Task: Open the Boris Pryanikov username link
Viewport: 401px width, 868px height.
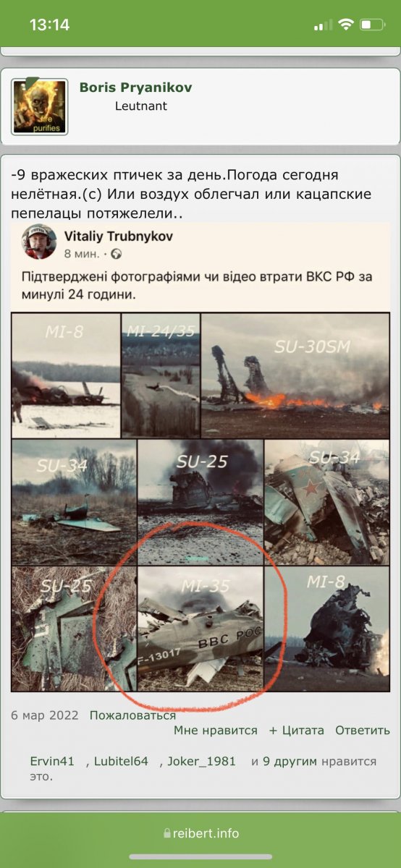Action: [135, 88]
